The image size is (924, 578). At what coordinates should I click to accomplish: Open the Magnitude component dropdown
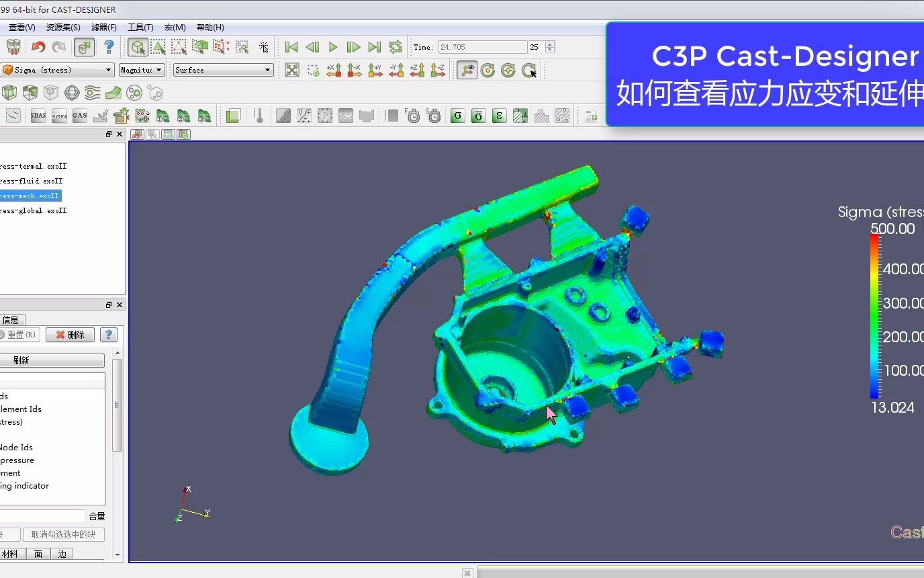(142, 70)
